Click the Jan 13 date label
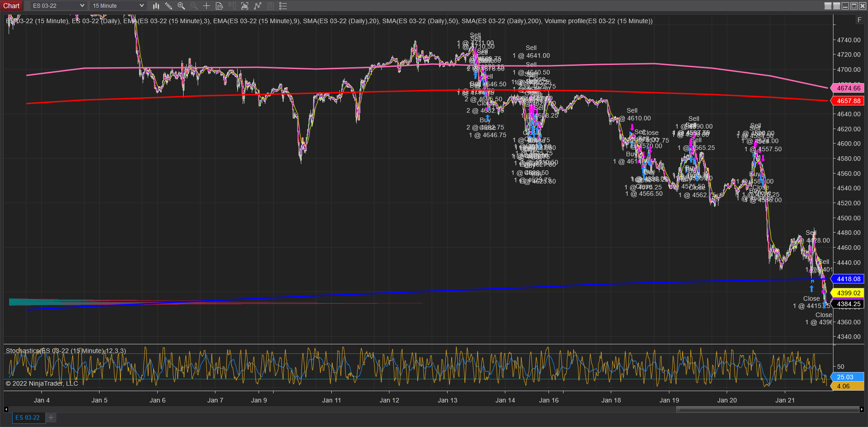The image size is (868, 427). [x=448, y=400]
